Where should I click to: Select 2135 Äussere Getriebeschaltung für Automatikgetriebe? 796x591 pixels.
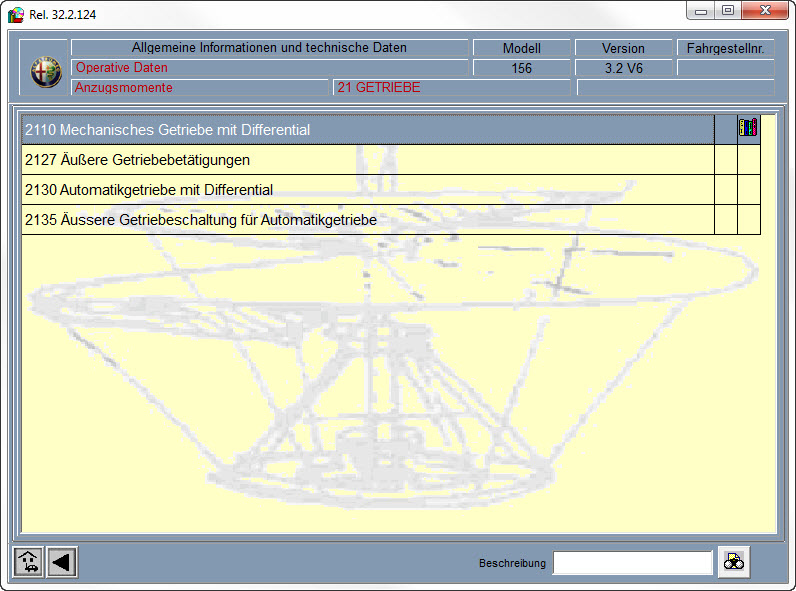[201, 220]
